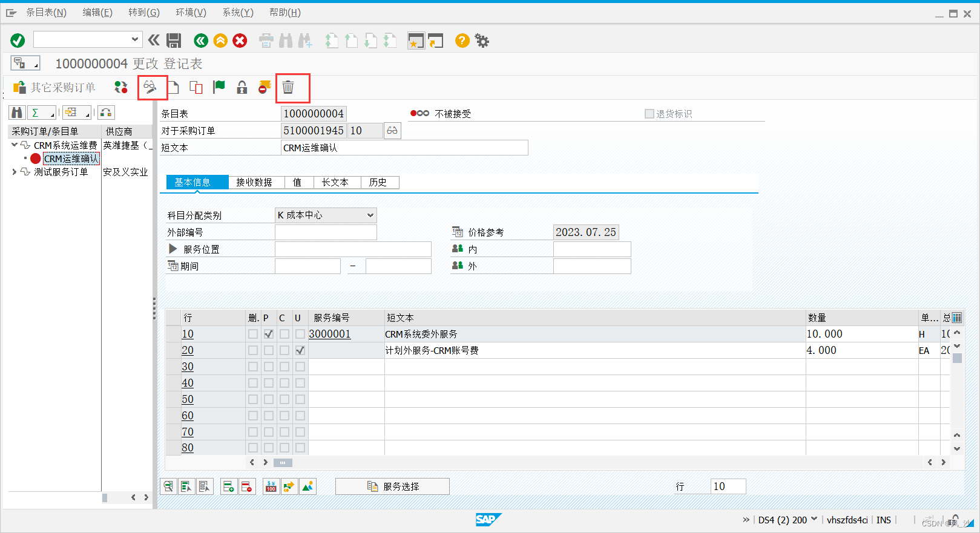Toggle the 退货标识 checkbox
The height and width of the screenshot is (533, 980).
[x=649, y=114]
